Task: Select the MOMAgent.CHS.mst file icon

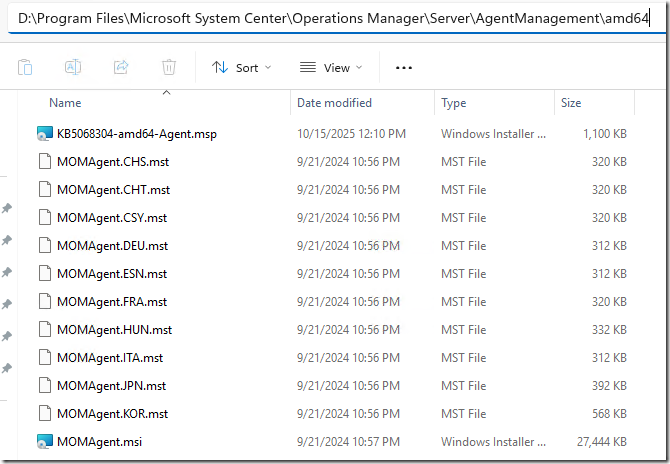Action: click(45, 162)
